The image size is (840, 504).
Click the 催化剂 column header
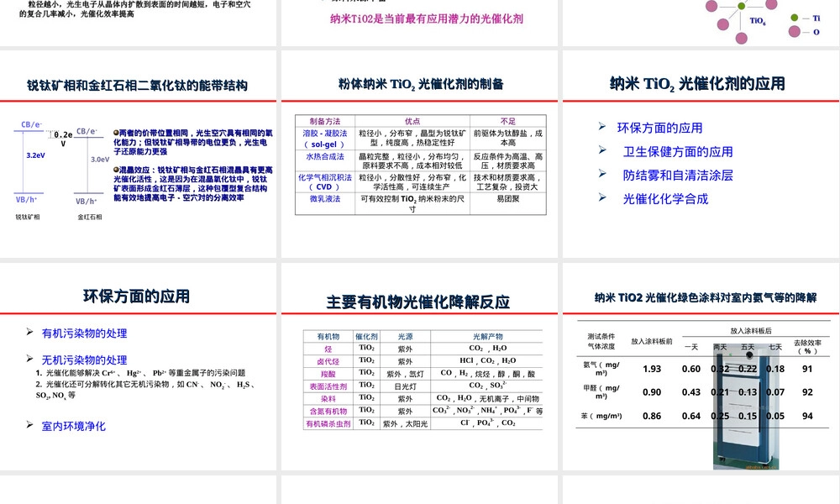[366, 336]
